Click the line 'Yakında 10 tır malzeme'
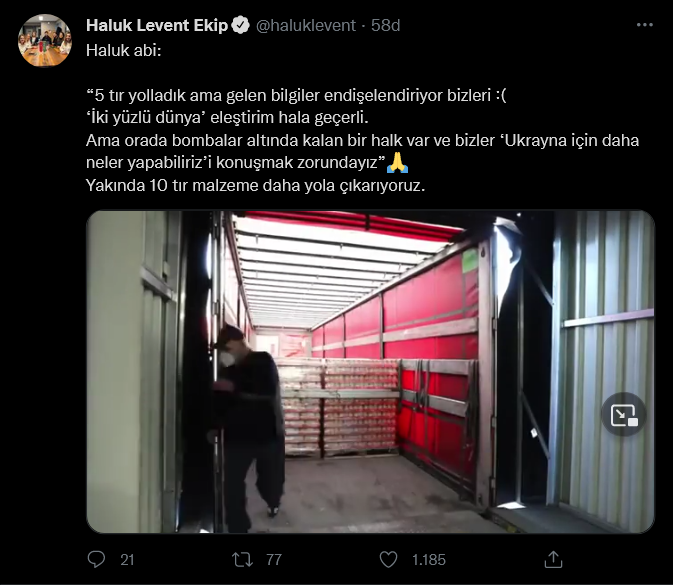Viewport: 677px width, 587px height. [x=256, y=186]
